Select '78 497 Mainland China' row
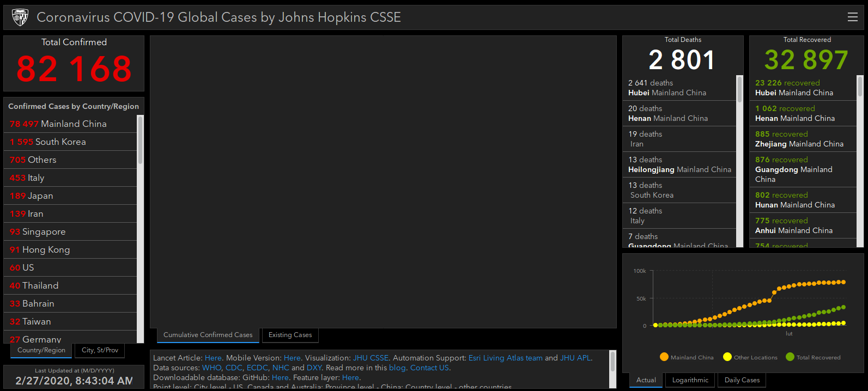 71,124
